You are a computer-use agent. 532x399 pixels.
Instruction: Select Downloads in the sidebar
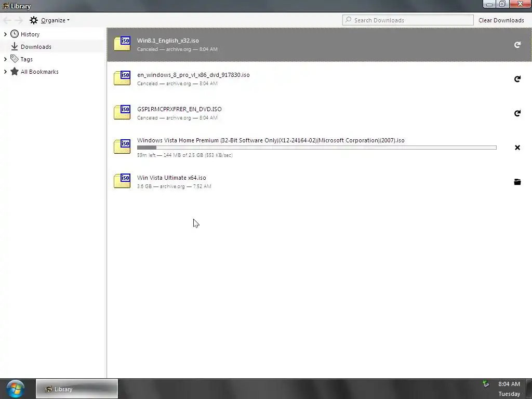click(x=36, y=47)
